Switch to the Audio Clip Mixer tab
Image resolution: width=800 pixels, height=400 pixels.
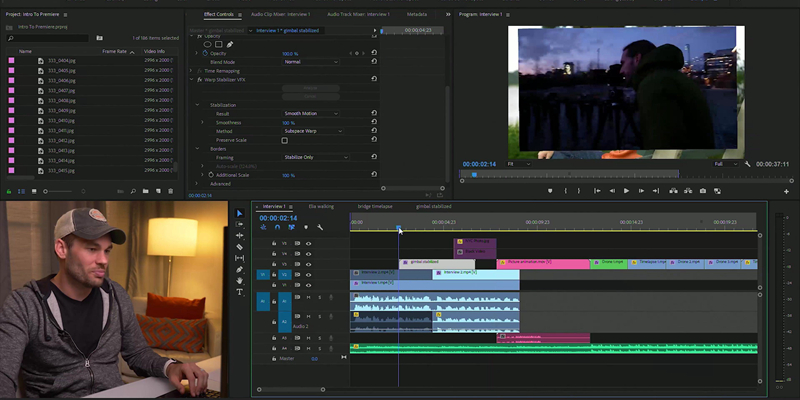click(x=280, y=15)
